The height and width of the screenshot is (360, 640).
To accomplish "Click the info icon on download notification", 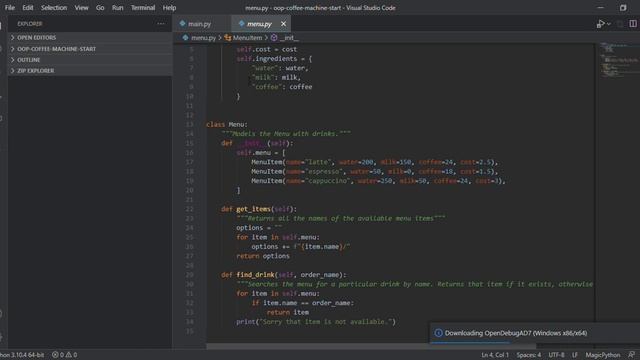I will pos(438,333).
